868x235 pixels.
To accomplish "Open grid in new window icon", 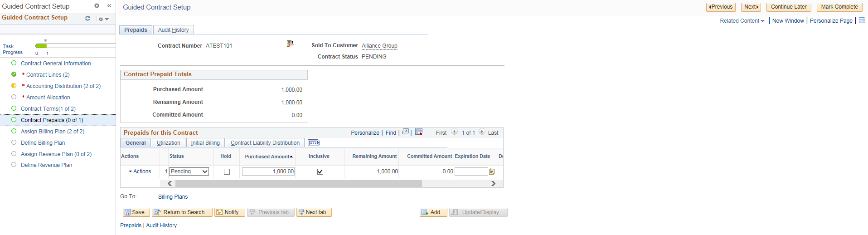I will (405, 132).
